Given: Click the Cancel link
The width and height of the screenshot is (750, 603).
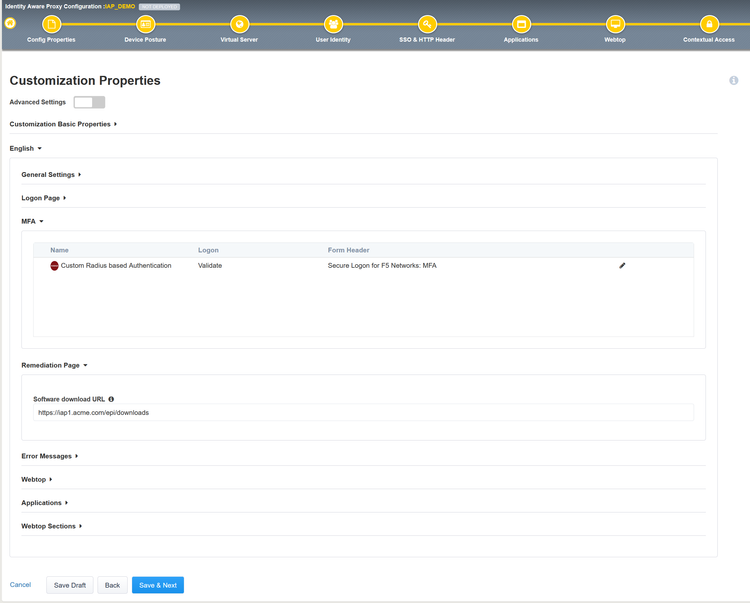Looking at the screenshot, I should tap(20, 585).
